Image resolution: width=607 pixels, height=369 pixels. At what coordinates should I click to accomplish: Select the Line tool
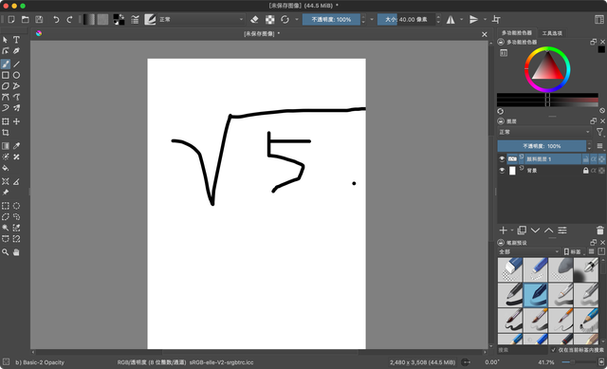[16, 64]
